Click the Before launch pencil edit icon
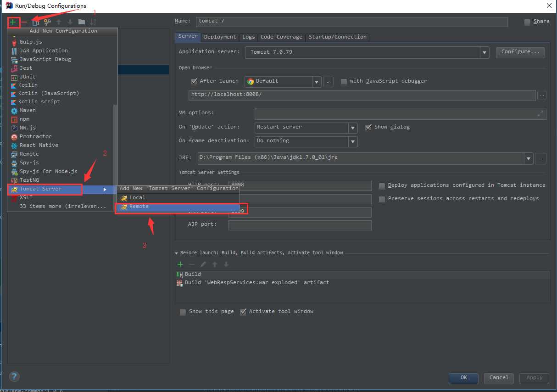The image size is (557, 392). pyautogui.click(x=203, y=264)
